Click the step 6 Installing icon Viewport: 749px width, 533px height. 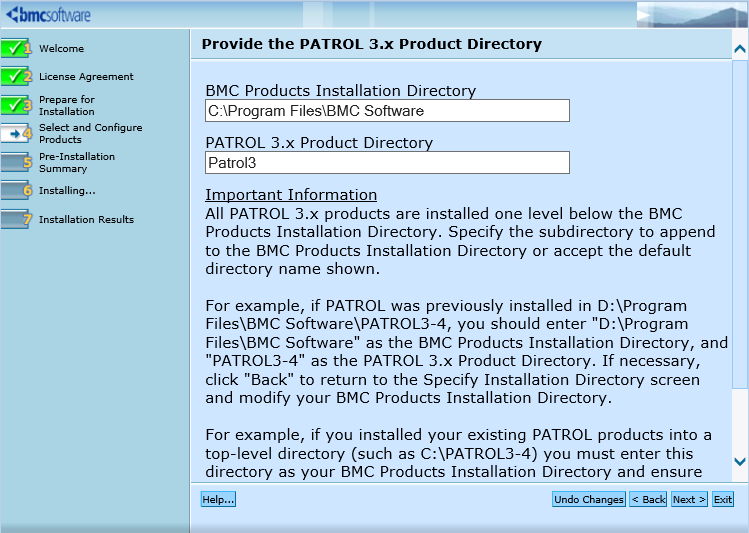click(15, 191)
